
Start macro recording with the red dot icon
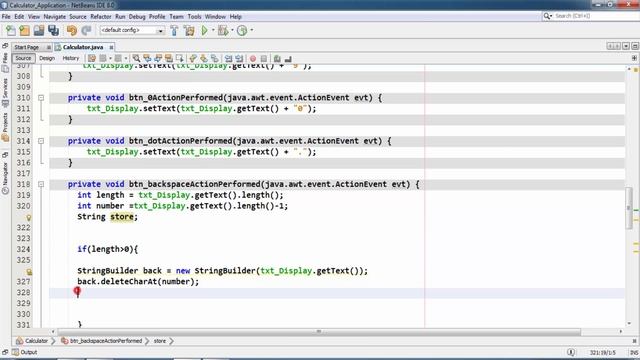click(253, 58)
